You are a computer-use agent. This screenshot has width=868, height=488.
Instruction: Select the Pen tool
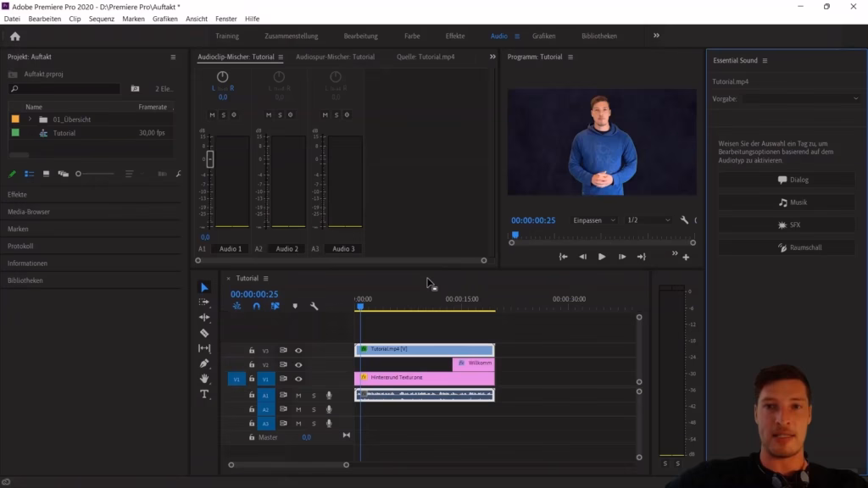(204, 363)
